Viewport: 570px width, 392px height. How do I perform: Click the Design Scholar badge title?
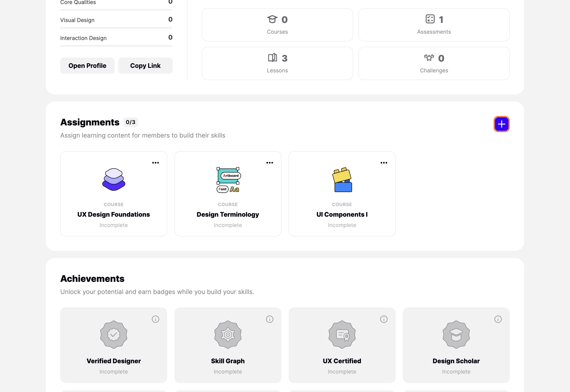pyautogui.click(x=456, y=361)
